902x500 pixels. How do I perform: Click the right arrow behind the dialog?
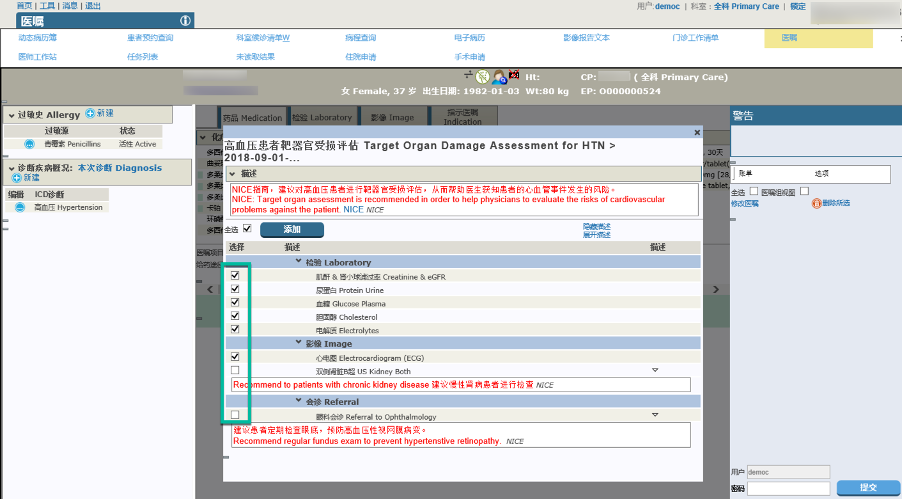point(716,289)
